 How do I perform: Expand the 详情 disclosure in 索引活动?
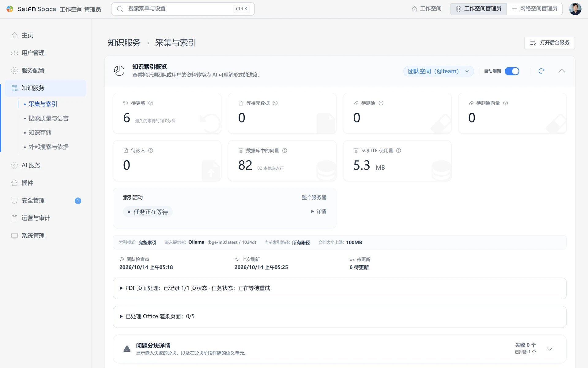(x=318, y=212)
